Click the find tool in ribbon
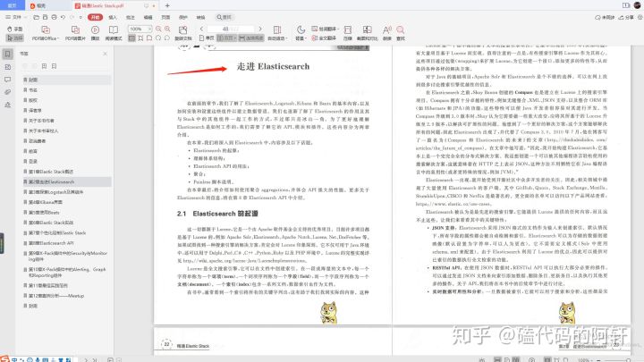Viewport: 644px width, 362px height. click(401, 33)
